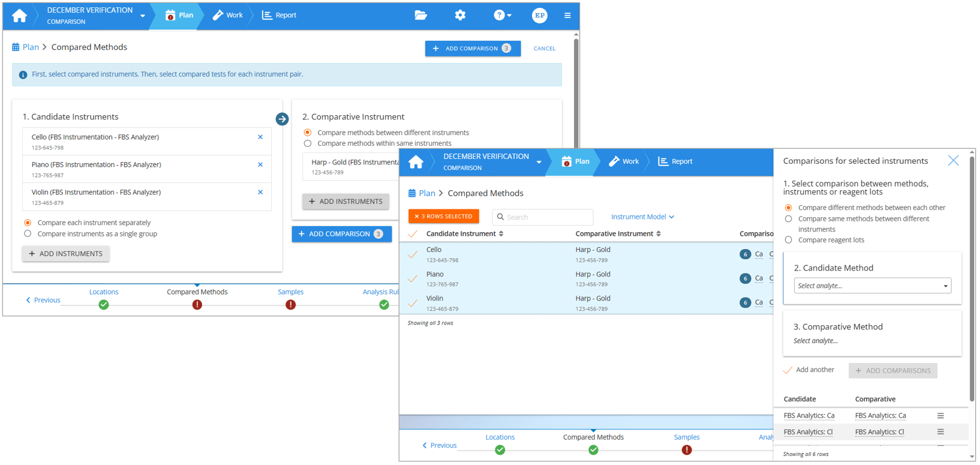980x465 pixels.
Task: Select Compare methods within same instruments
Action: (308, 143)
